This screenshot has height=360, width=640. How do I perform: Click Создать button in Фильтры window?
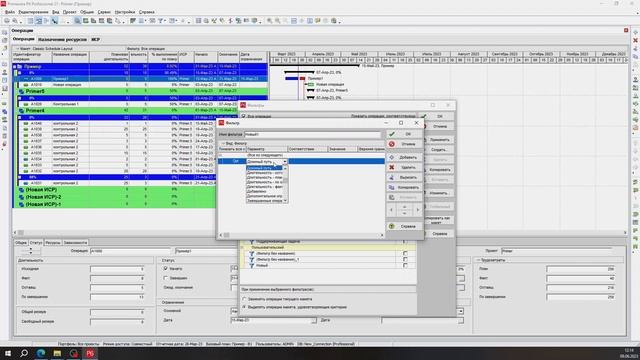[439, 150]
